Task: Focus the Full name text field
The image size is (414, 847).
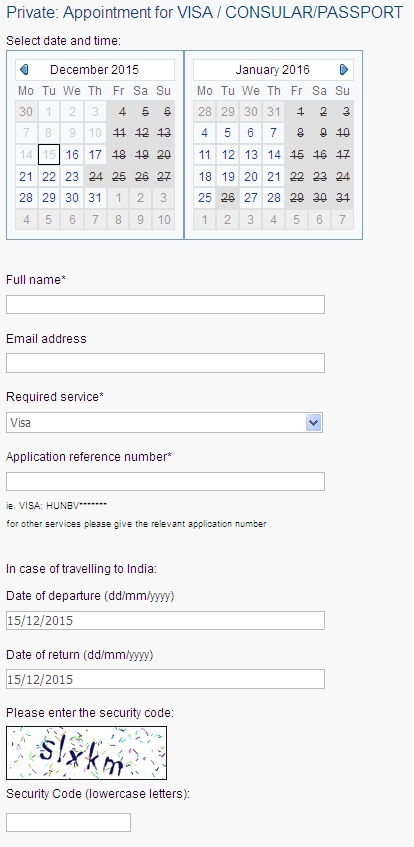Action: coord(165,304)
